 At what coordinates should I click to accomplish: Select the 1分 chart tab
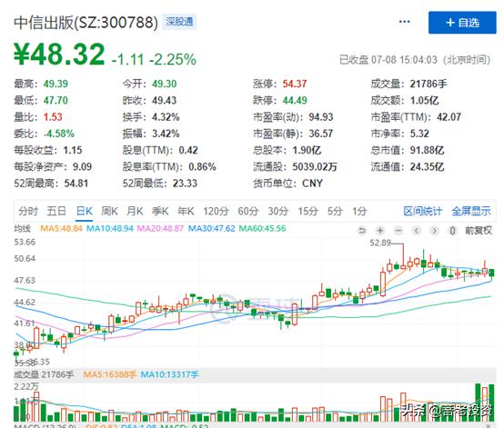tap(359, 211)
